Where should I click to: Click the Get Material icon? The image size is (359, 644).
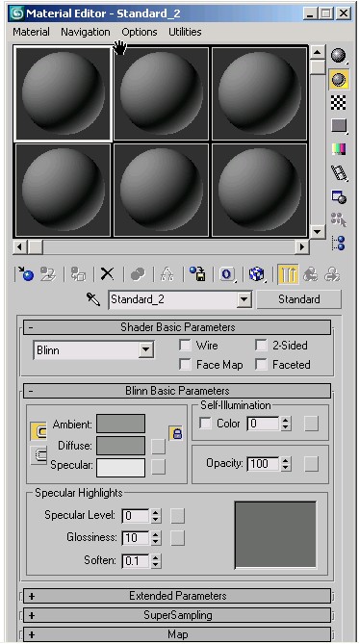25,274
